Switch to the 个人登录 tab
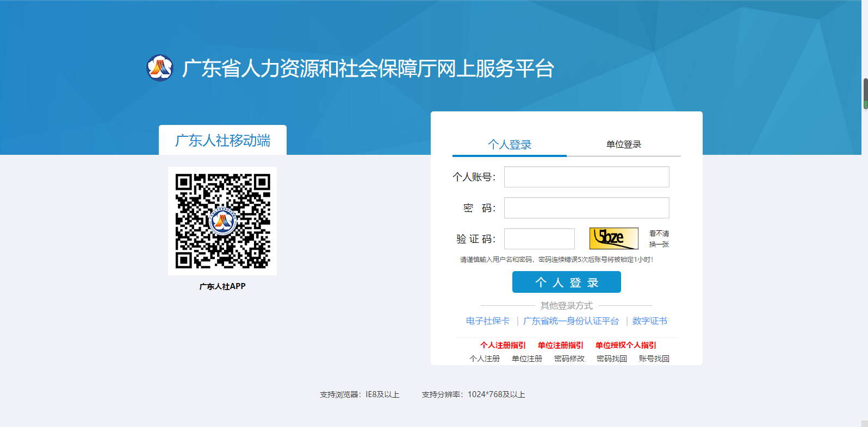Image resolution: width=868 pixels, height=427 pixels. click(510, 145)
